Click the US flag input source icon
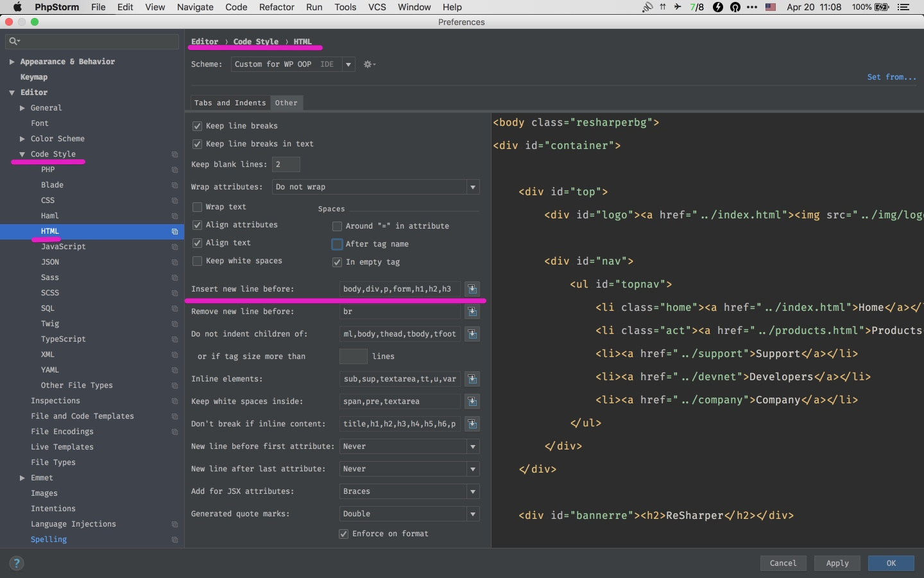 (771, 7)
